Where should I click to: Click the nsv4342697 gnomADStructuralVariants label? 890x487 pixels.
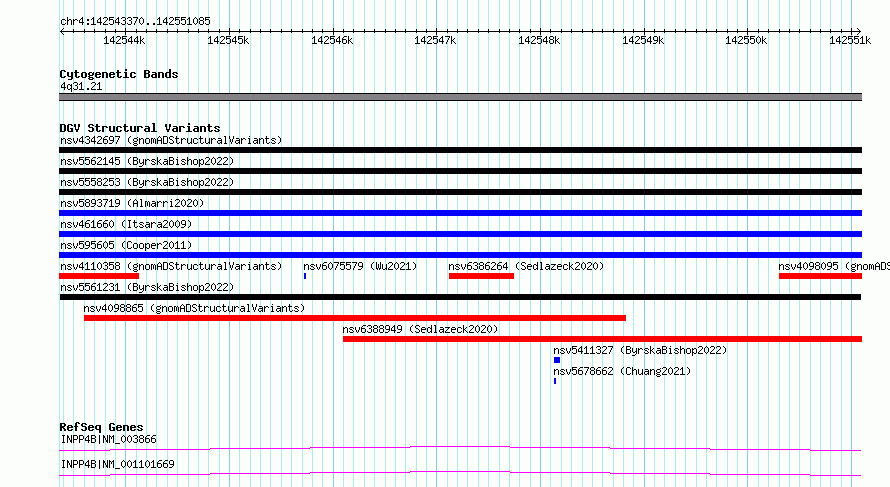[x=171, y=140]
